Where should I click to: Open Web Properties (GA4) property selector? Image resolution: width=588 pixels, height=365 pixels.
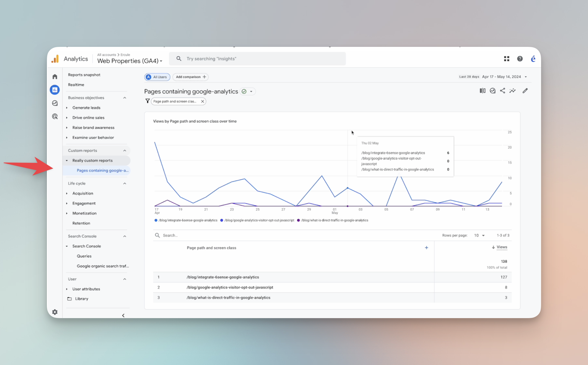click(x=130, y=61)
